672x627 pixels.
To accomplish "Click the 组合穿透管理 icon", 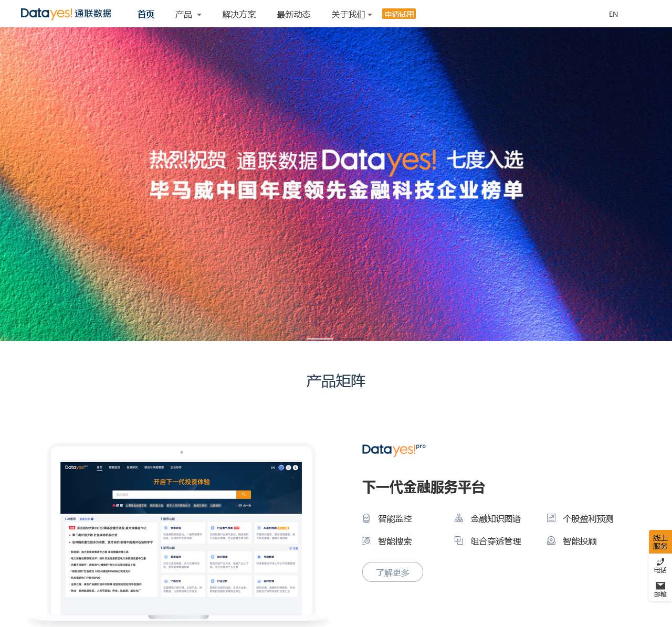I will tap(459, 541).
